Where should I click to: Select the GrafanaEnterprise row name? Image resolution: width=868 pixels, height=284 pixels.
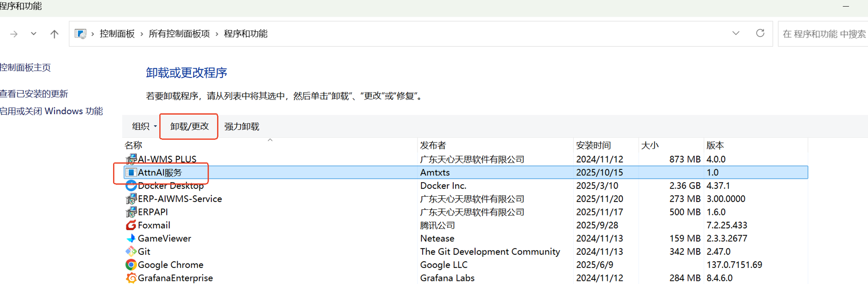175,278
